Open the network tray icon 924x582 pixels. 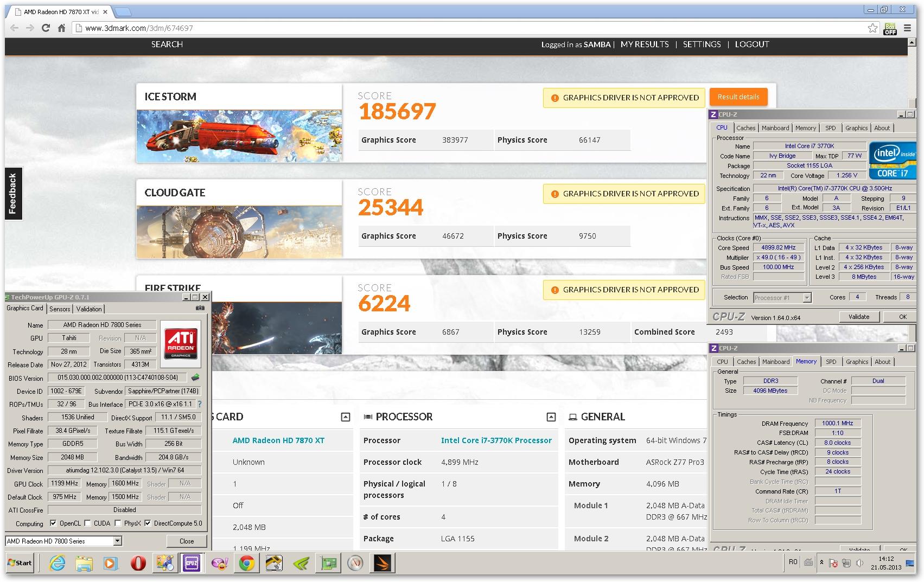pyautogui.click(x=846, y=564)
